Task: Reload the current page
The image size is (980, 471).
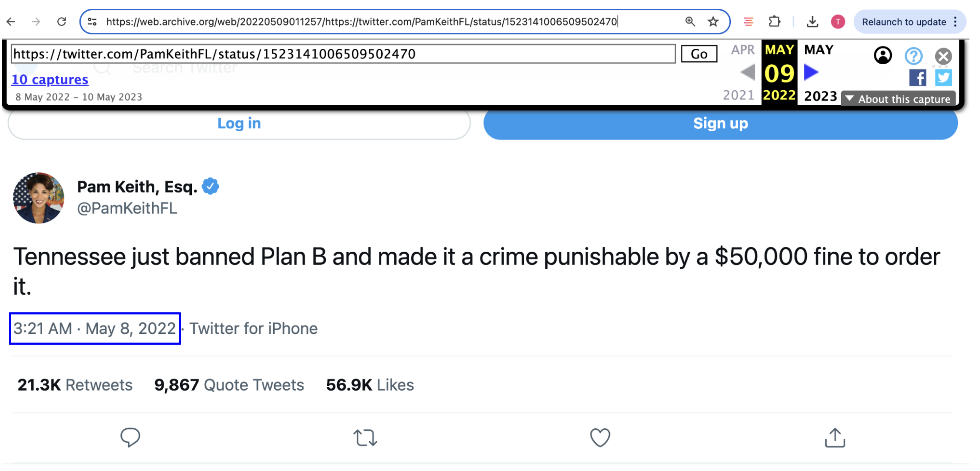Action: coord(62,22)
